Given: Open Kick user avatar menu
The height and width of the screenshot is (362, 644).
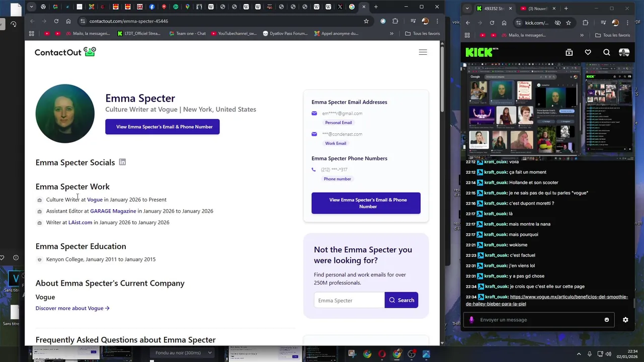Looking at the screenshot, I should (624, 52).
